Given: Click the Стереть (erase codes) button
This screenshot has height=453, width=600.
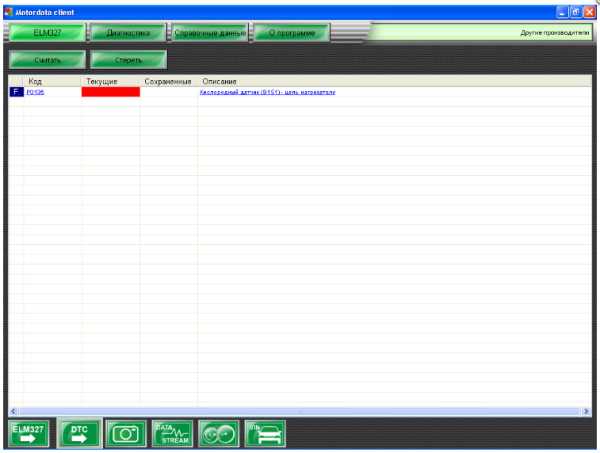Looking at the screenshot, I should coord(129,60).
